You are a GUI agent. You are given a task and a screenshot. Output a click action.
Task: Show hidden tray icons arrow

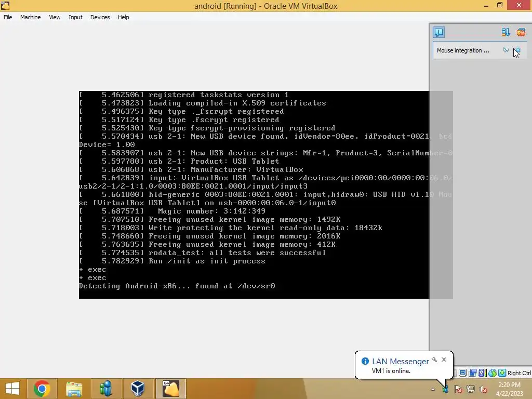(x=433, y=389)
